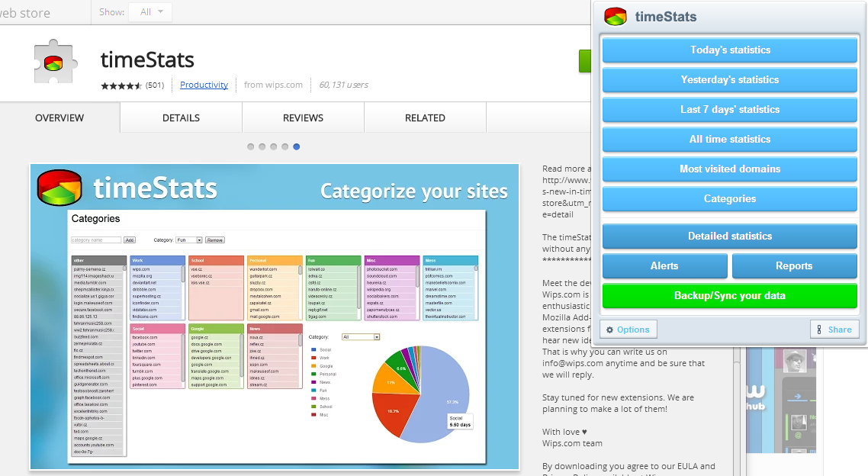Open Yesterday's statistics
The height and width of the screenshot is (476, 868).
point(730,79)
